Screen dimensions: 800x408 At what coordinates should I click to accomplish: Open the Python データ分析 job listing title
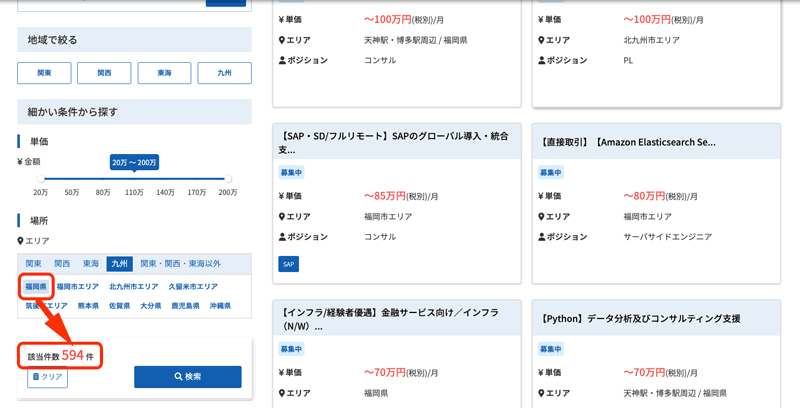coord(639,319)
